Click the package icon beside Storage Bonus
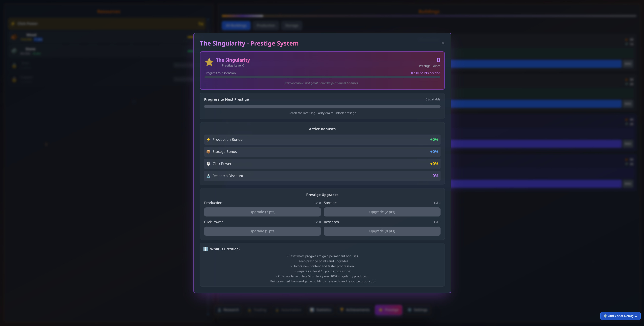The image size is (644, 326). pyautogui.click(x=208, y=151)
